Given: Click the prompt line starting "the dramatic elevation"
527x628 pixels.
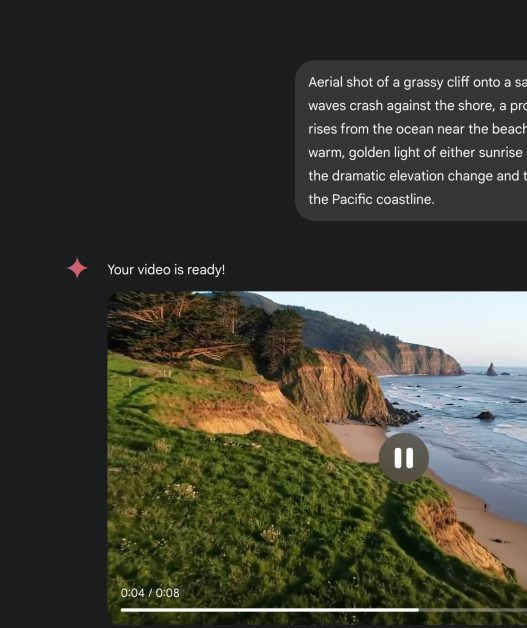Looking at the screenshot, I should [x=418, y=176].
